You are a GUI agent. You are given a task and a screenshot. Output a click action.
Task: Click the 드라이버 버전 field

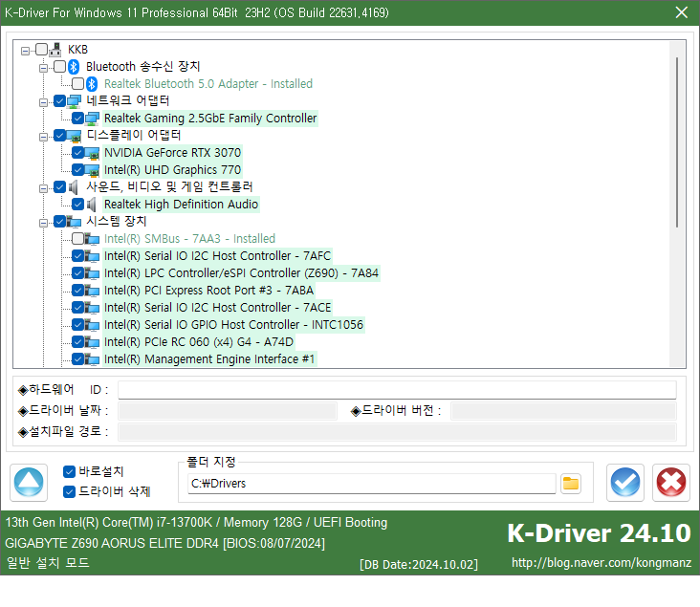click(563, 411)
